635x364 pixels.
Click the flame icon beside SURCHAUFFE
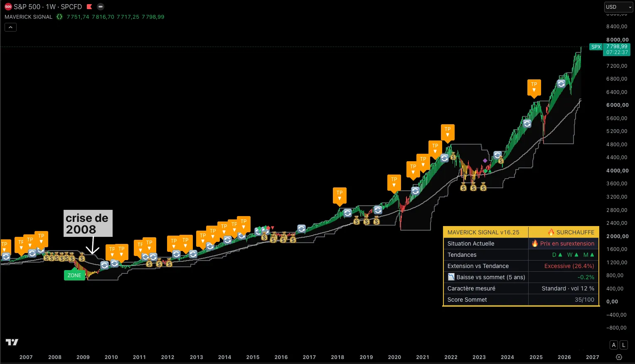[551, 232]
